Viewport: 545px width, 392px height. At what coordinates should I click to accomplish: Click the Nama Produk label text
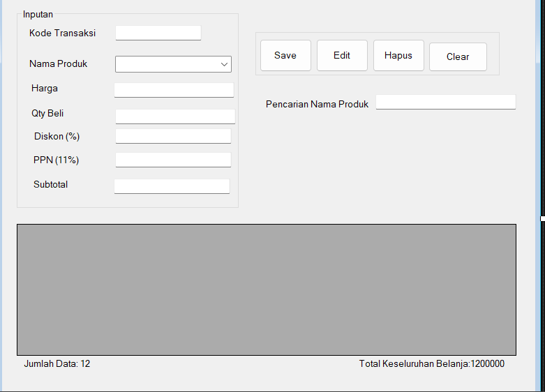58,63
